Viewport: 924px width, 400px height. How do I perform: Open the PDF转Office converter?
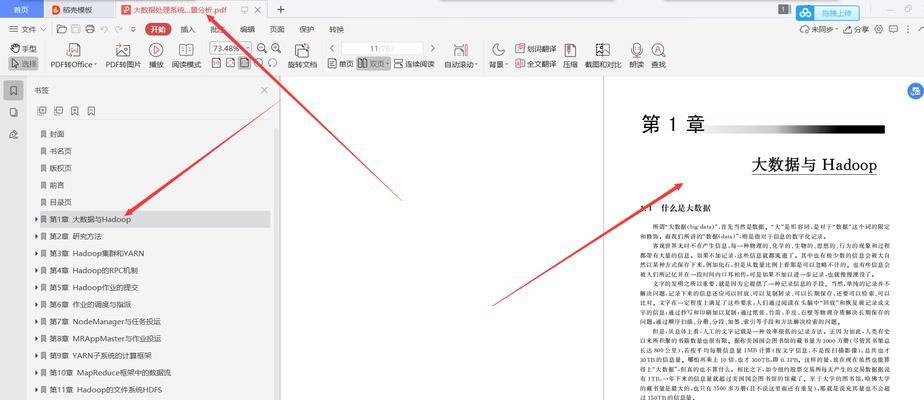coord(74,56)
